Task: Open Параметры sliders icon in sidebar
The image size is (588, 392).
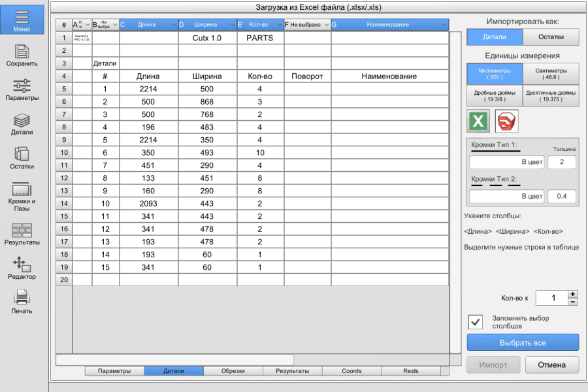Action: [x=22, y=86]
